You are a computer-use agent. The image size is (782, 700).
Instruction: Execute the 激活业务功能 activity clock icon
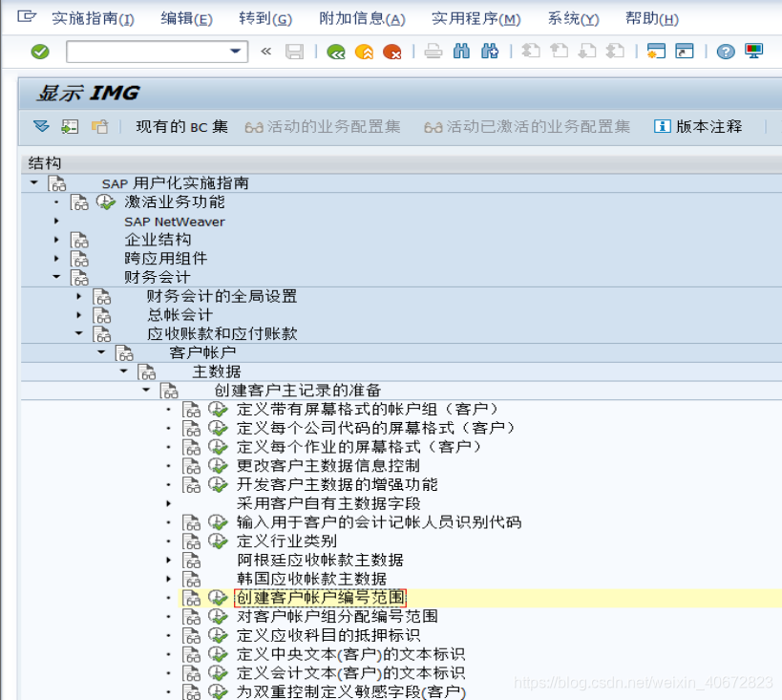coord(106,202)
